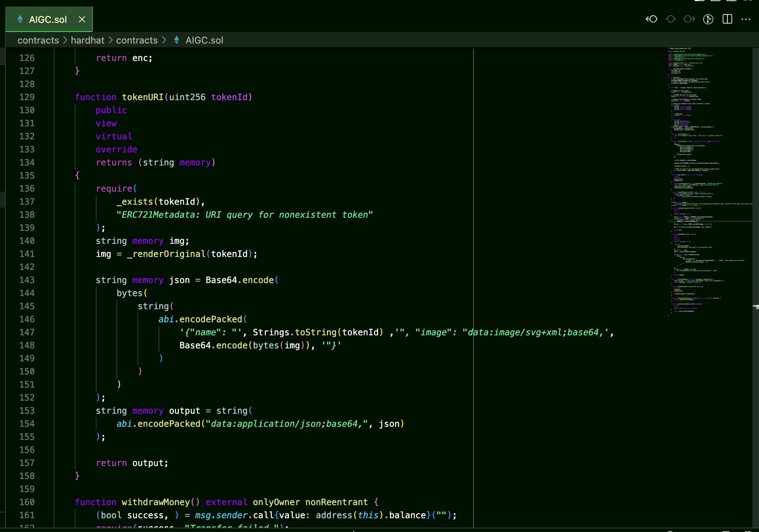Go back with the previous change arrow icon
This screenshot has width=759, height=532.
(x=652, y=19)
